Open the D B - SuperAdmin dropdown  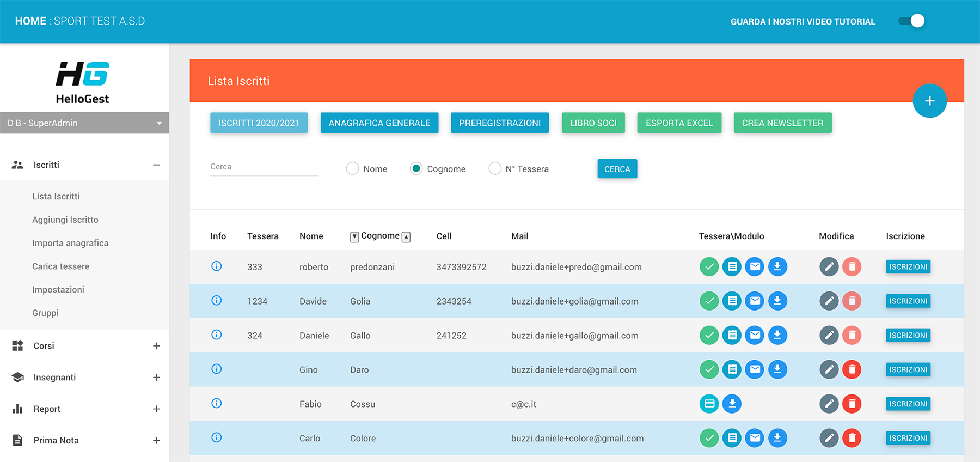84,123
